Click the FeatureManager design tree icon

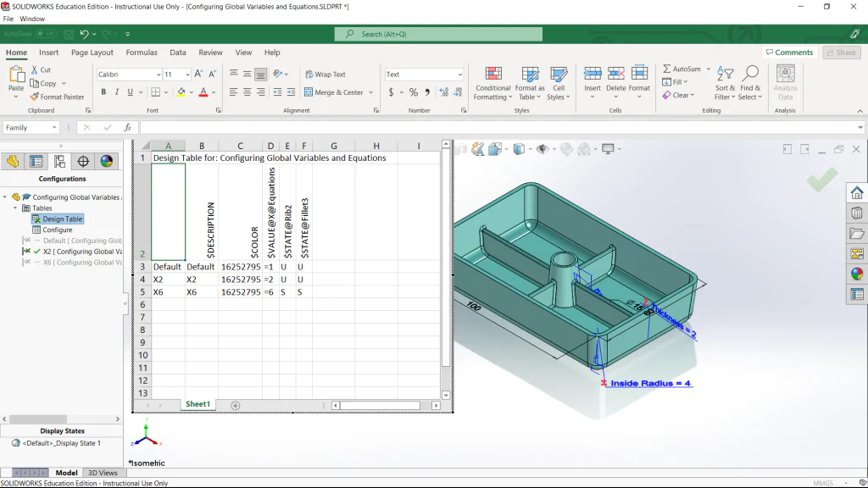(x=13, y=161)
